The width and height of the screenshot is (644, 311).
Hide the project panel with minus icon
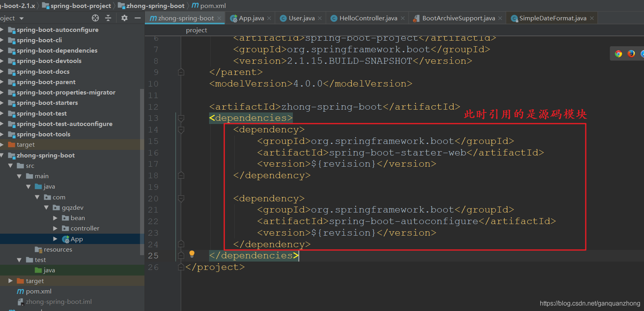(138, 18)
